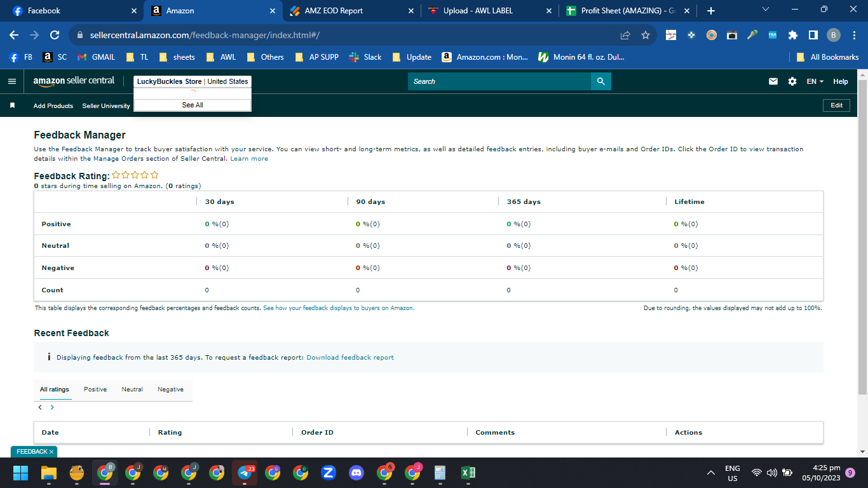Open File Explorer from the taskbar
Image resolution: width=868 pixels, height=488 pixels.
[49, 473]
